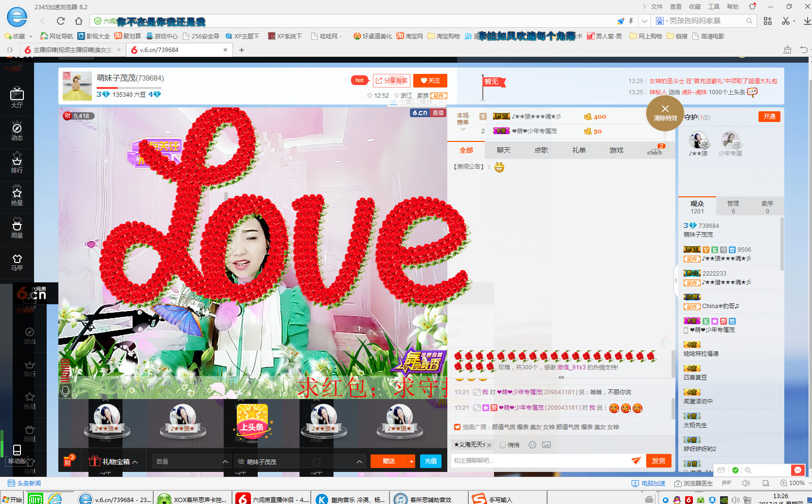Click the 上头条 headline gift icon
Screen dimensions: 812x504
point(252,422)
